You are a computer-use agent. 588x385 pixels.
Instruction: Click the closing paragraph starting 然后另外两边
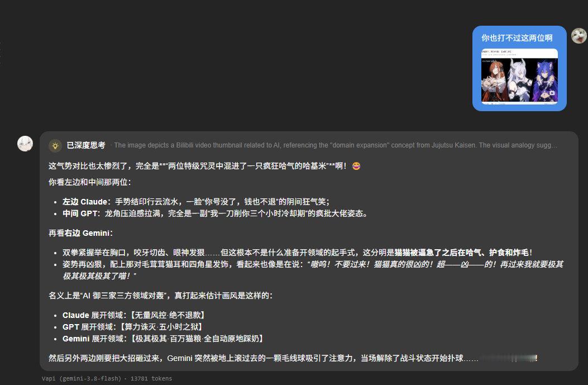click(293, 358)
